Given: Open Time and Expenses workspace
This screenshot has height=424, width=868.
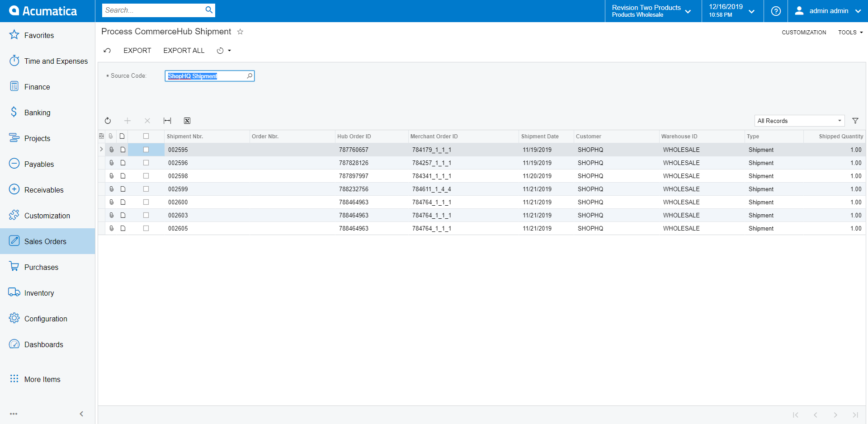Looking at the screenshot, I should click(47, 61).
